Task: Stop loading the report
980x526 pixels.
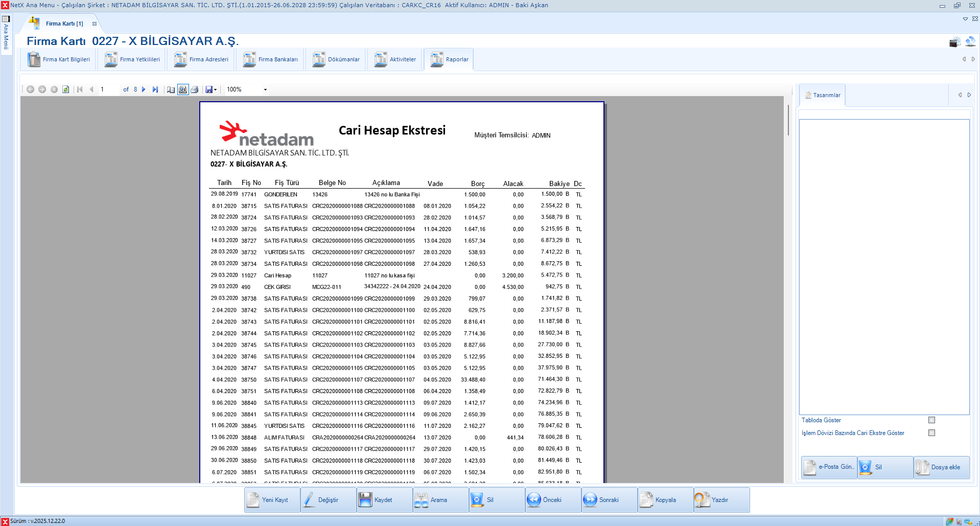Action: click(x=55, y=89)
